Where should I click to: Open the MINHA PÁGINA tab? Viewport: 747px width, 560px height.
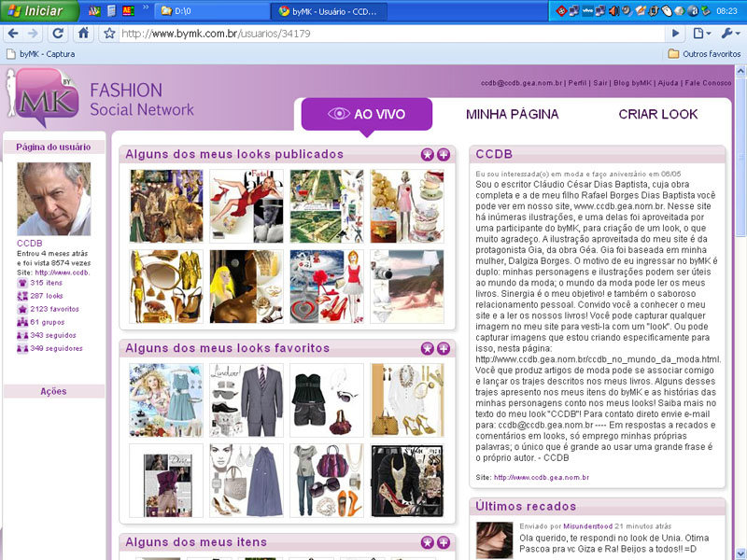pos(512,114)
